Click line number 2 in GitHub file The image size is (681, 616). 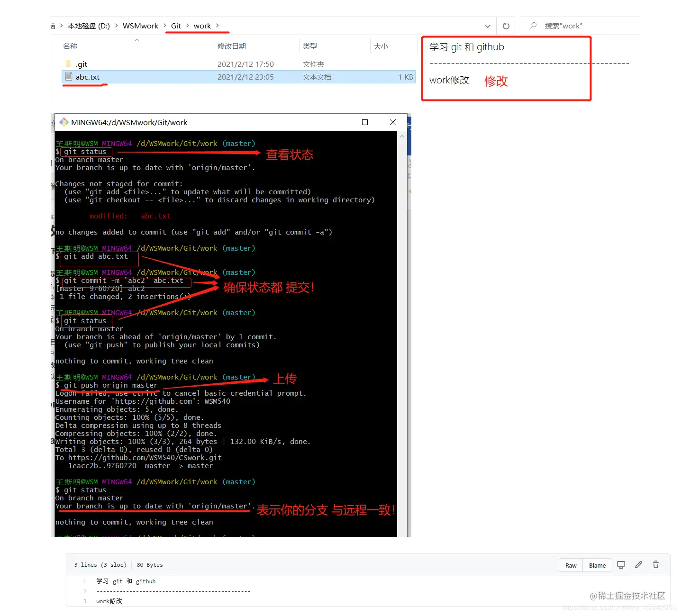(85, 591)
